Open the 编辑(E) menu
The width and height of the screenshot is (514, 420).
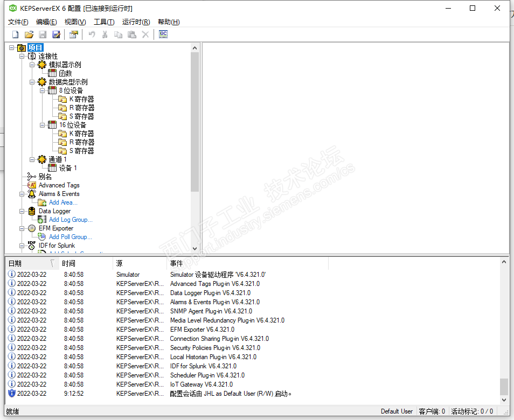click(46, 22)
